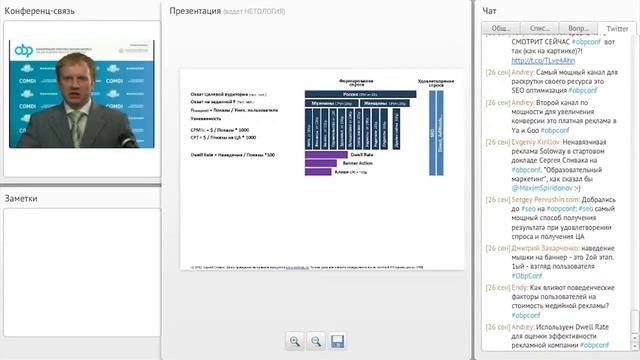This screenshot has height=360, width=640.
Task: Click #obpconf after "SEO оптимизация"
Action: (582, 90)
